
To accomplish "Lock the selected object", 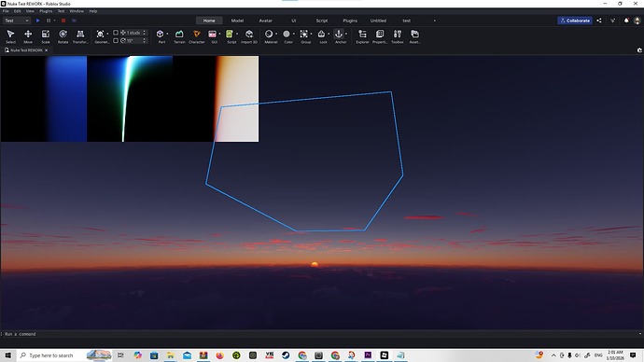I will point(322,36).
